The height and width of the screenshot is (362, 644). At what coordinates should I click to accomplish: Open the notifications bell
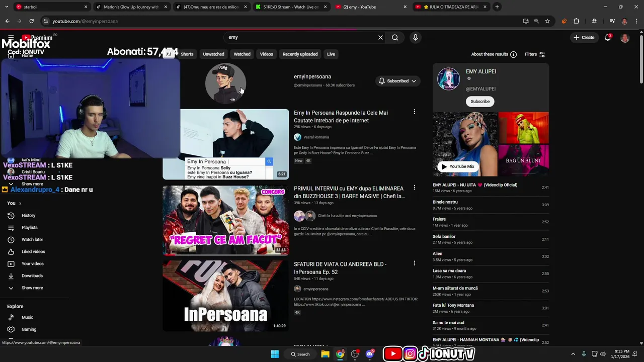click(608, 37)
